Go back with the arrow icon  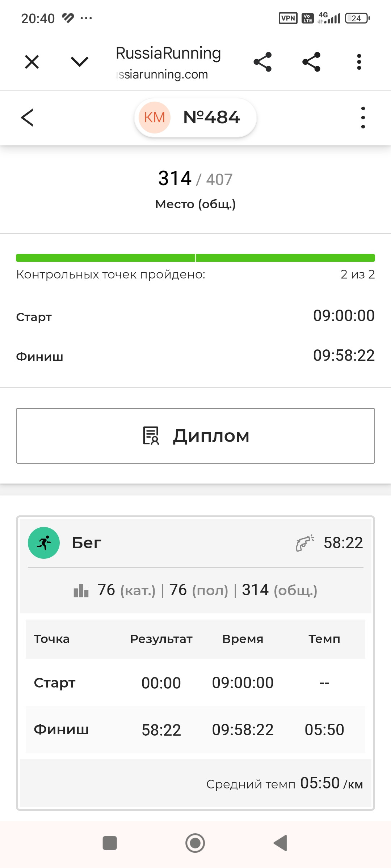pyautogui.click(x=27, y=118)
